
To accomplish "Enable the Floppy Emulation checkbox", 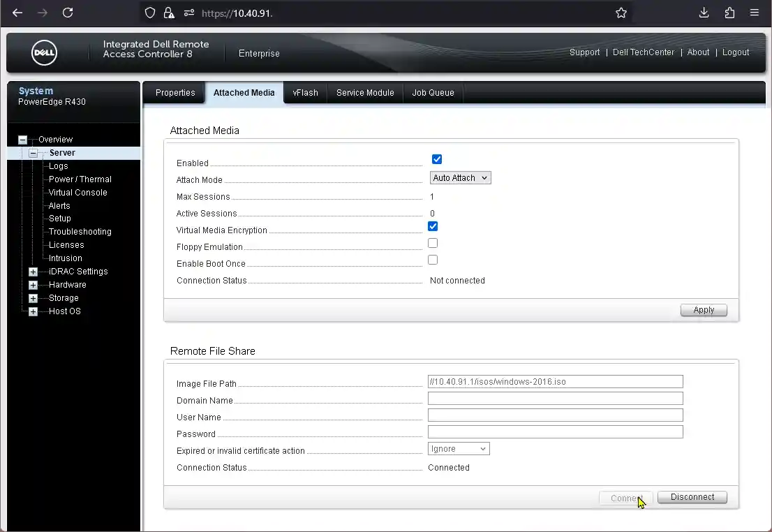I will point(433,243).
